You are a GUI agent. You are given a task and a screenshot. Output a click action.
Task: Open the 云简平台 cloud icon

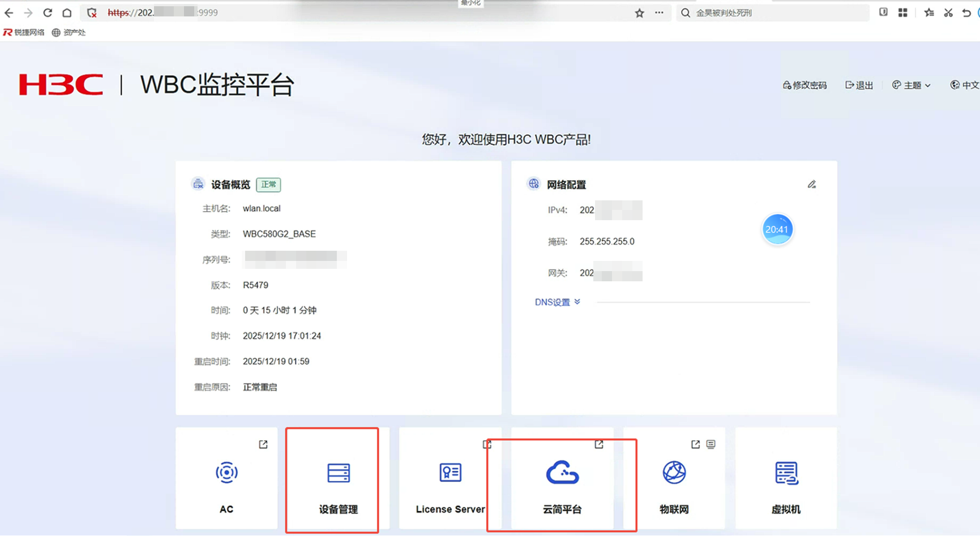(562, 473)
